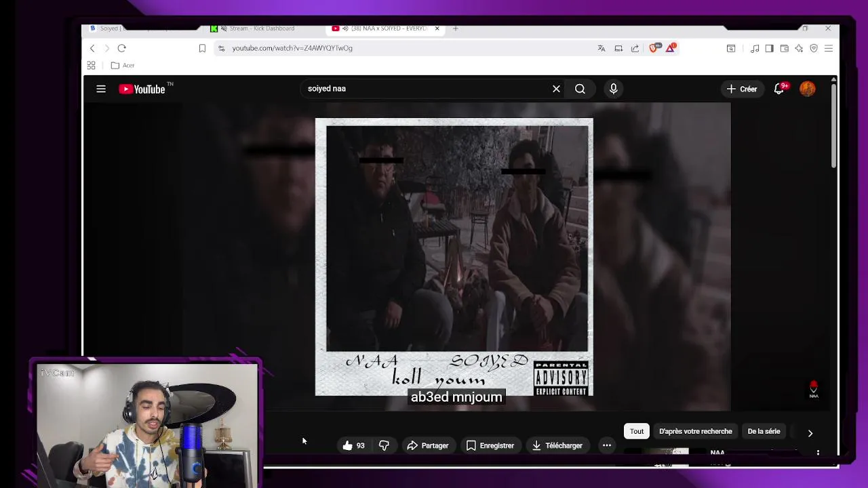This screenshot has height=488, width=868.
Task: Open YouTube notifications bell
Action: pos(779,89)
